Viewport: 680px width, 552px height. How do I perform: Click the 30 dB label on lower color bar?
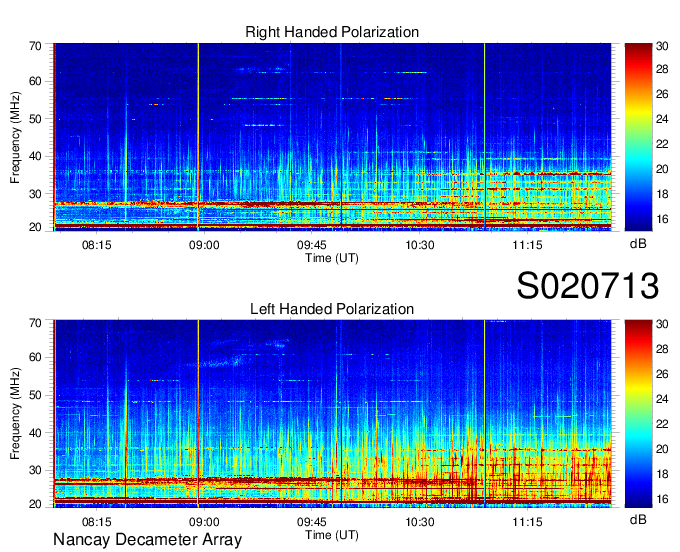pyautogui.click(x=662, y=323)
